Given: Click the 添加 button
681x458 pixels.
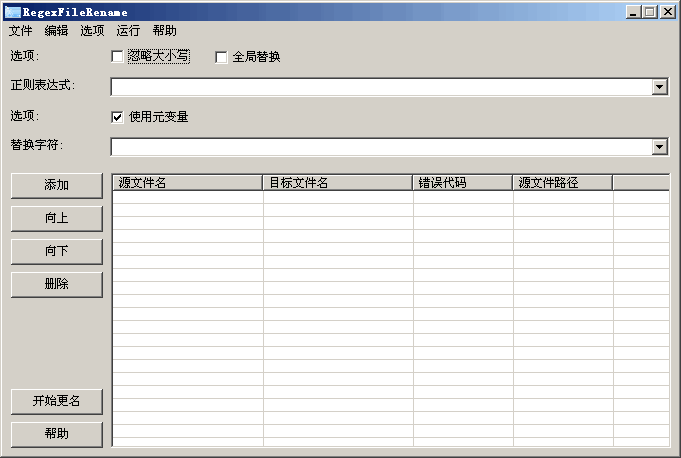Looking at the screenshot, I should click(x=57, y=185).
